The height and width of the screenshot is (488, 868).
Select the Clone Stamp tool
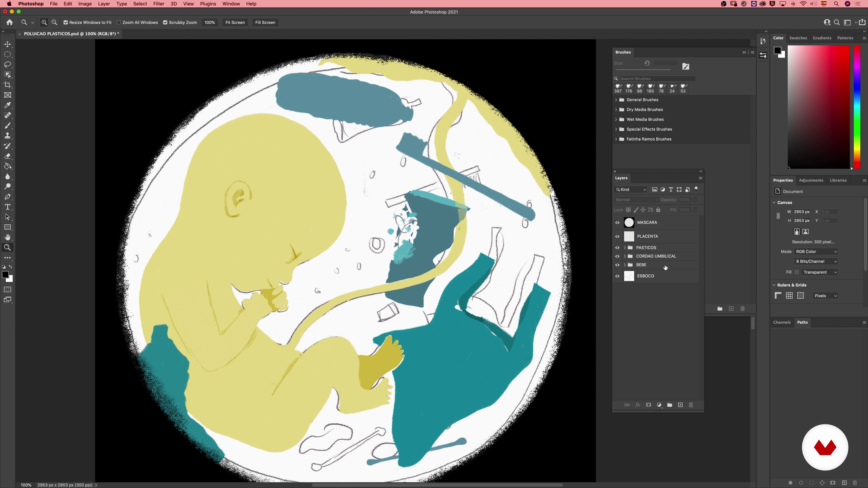pos(7,136)
